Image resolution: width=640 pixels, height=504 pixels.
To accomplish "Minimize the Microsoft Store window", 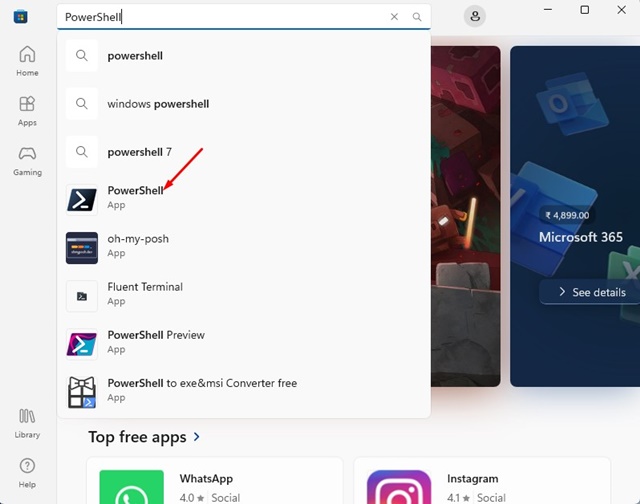I will [548, 10].
